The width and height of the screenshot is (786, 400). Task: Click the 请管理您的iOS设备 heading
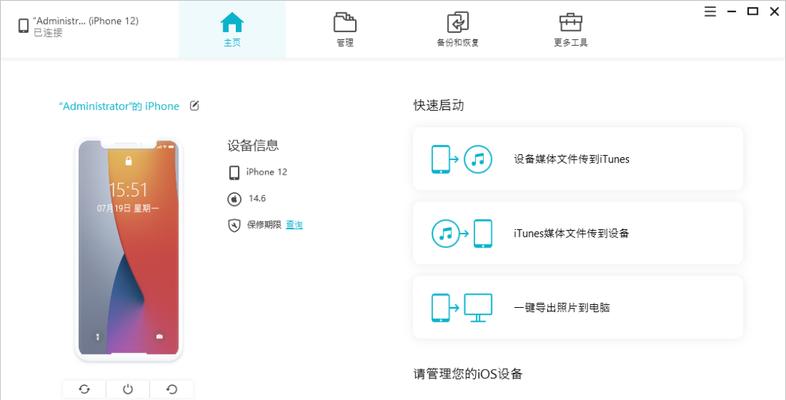pos(468,374)
